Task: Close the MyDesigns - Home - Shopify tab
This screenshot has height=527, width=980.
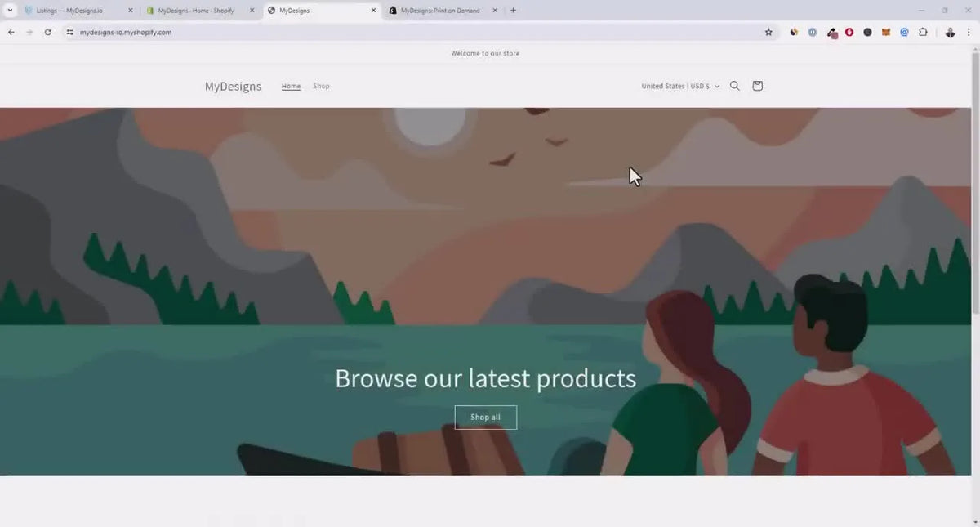Action: 252,11
